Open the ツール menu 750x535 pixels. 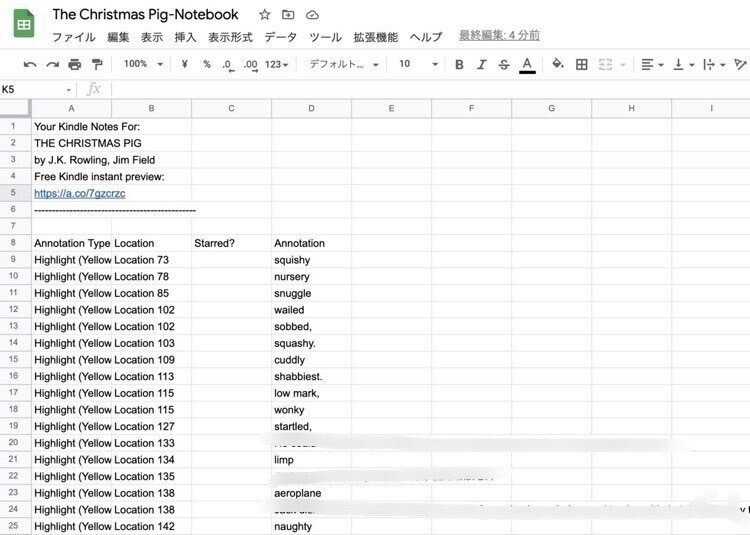pos(325,37)
